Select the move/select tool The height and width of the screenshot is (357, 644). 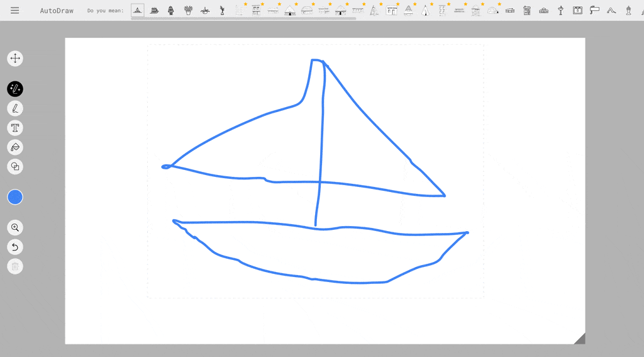click(x=15, y=59)
